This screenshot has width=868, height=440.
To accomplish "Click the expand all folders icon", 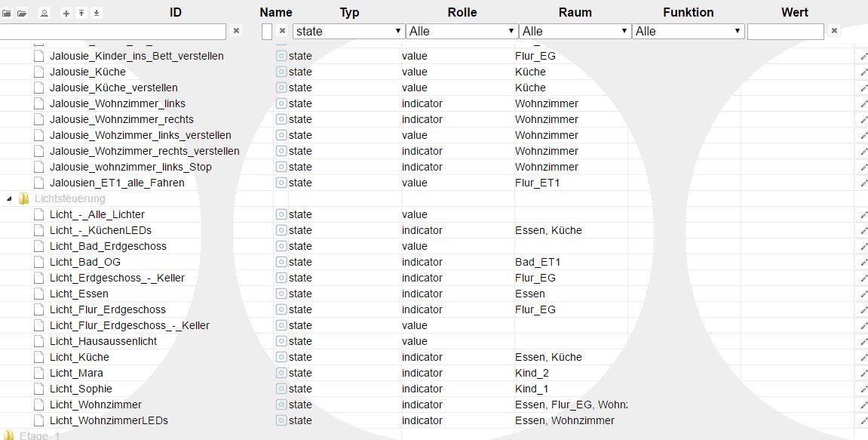I will [x=23, y=13].
